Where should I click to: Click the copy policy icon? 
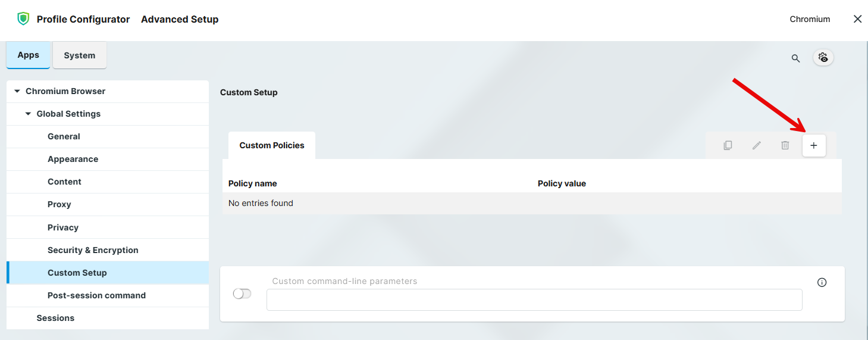click(x=728, y=146)
